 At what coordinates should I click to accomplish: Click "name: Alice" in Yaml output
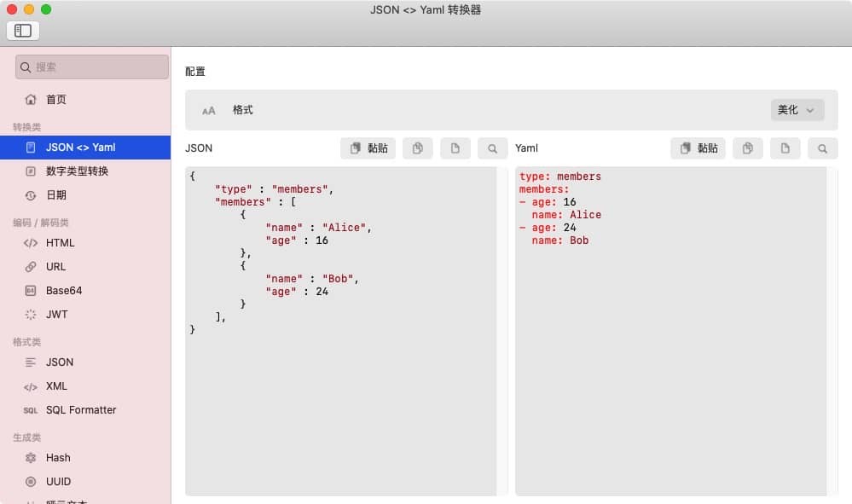coord(567,215)
